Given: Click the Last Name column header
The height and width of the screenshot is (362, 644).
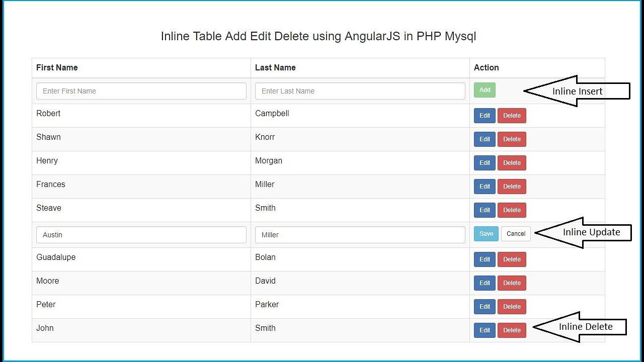Looking at the screenshot, I should tap(275, 67).
